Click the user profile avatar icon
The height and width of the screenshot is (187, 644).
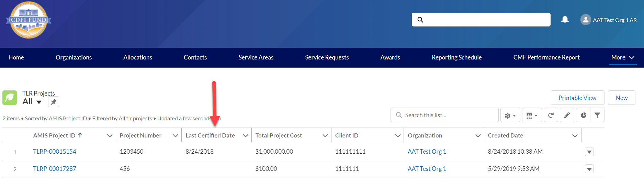point(585,20)
